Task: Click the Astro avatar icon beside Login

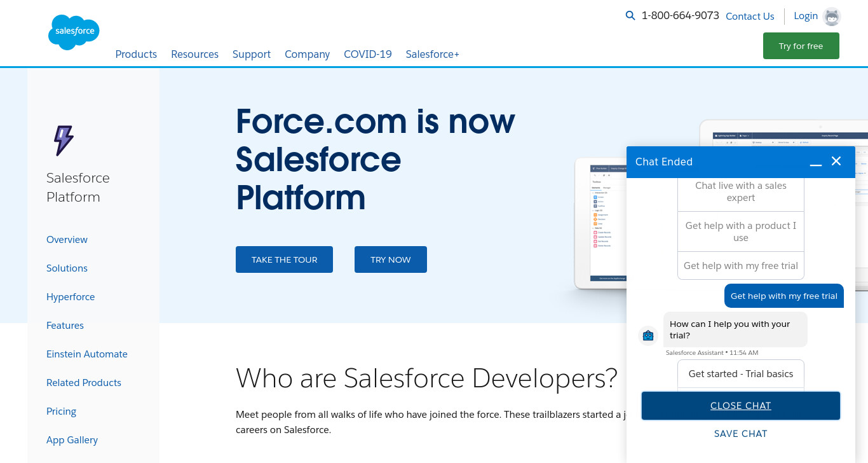Action: pyautogui.click(x=831, y=17)
